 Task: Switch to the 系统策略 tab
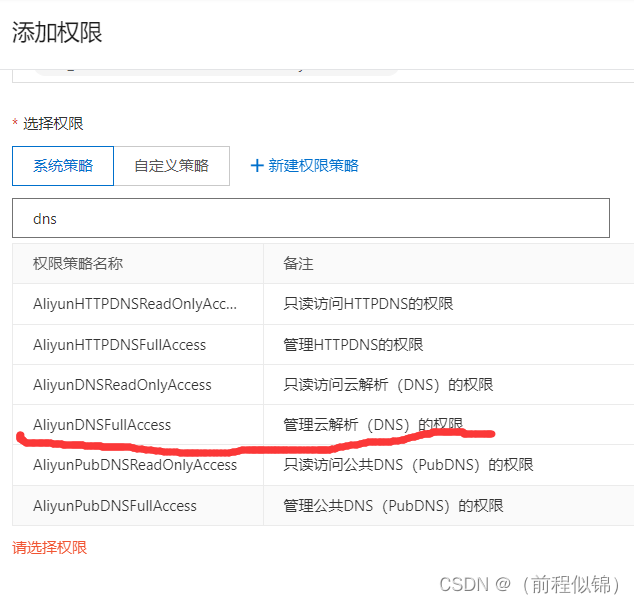point(63,166)
